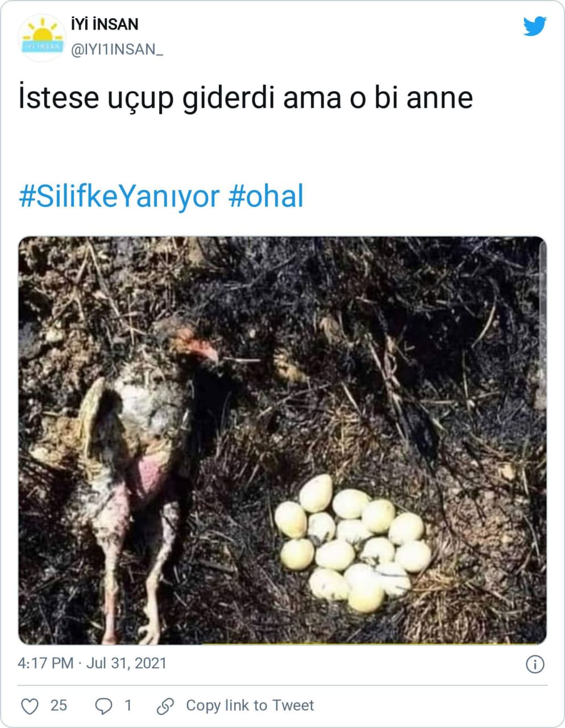Click the eggs in the tweet photo

pos(352,544)
